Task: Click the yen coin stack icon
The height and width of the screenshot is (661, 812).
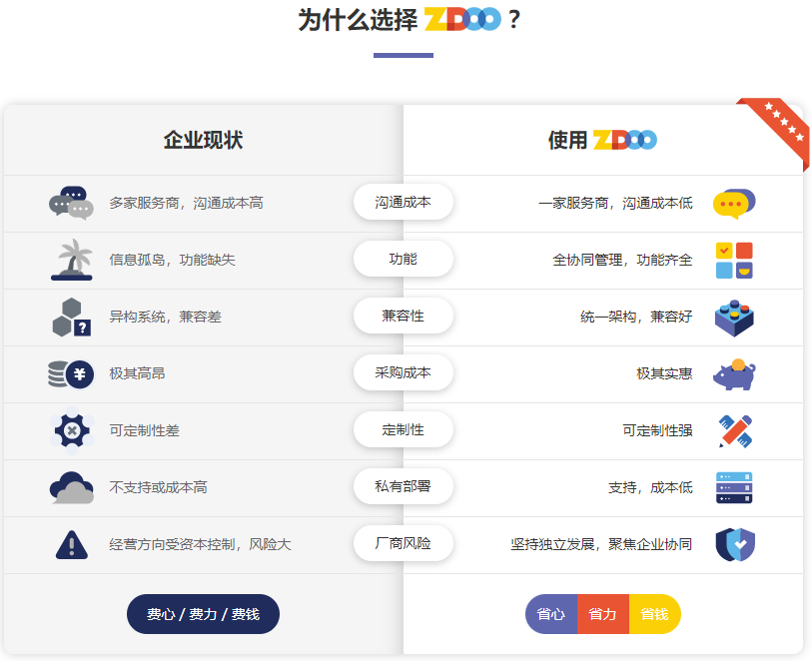Action: click(x=71, y=373)
